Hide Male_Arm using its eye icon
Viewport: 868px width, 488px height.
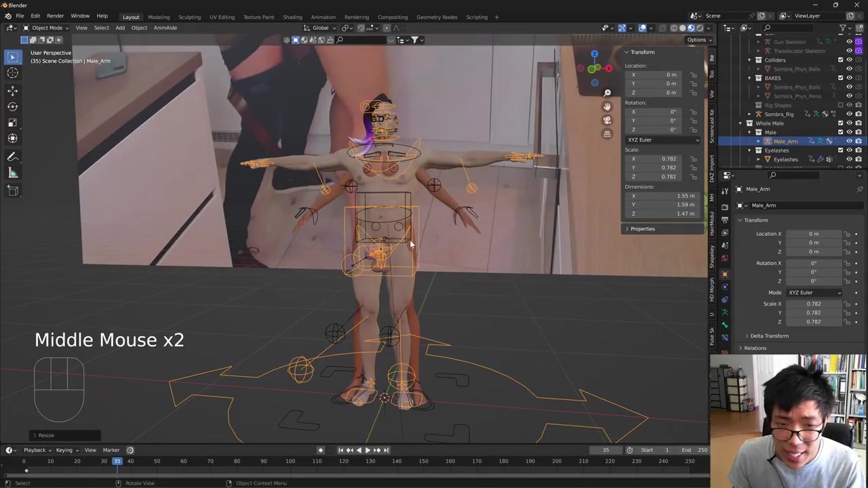[849, 141]
